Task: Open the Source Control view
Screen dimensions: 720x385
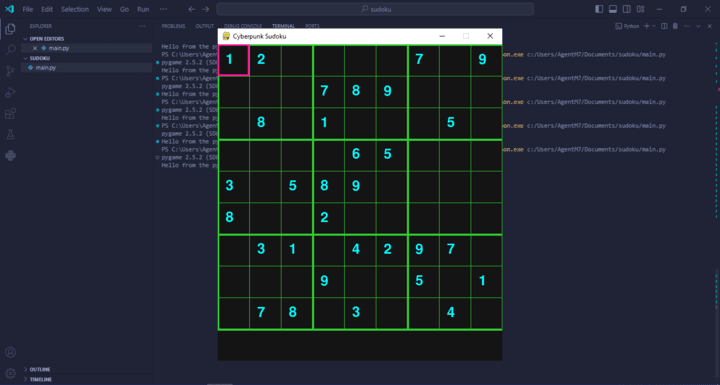Action: 10,71
